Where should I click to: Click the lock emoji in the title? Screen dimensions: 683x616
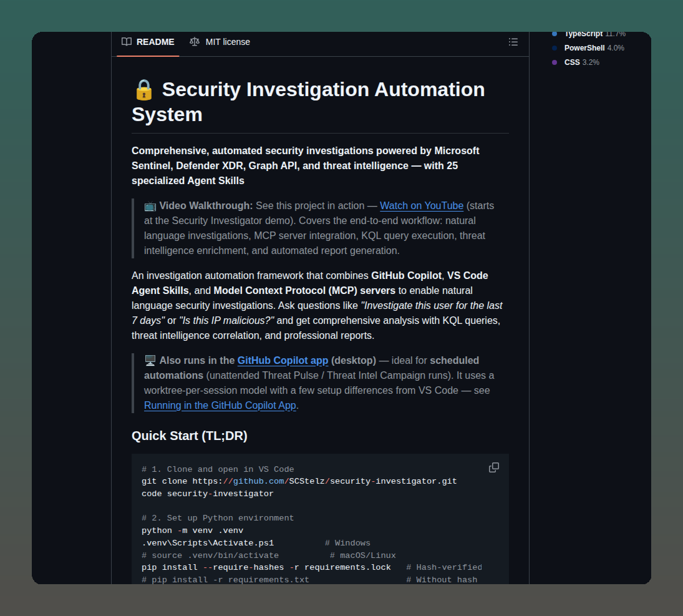[143, 90]
